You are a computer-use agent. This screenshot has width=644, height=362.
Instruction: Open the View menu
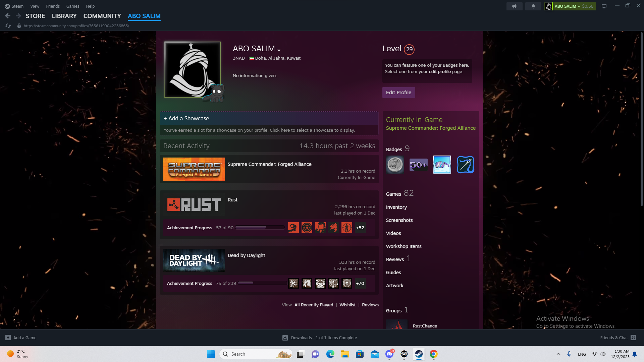[x=35, y=6]
